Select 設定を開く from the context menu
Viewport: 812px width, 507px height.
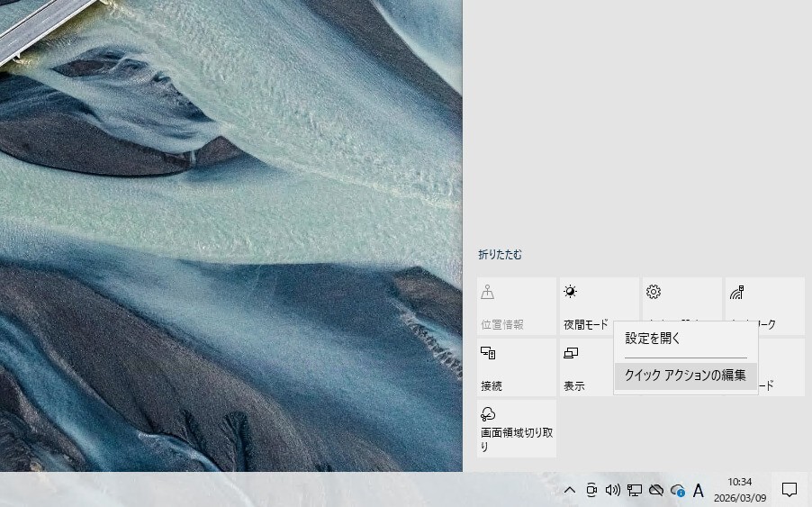686,339
